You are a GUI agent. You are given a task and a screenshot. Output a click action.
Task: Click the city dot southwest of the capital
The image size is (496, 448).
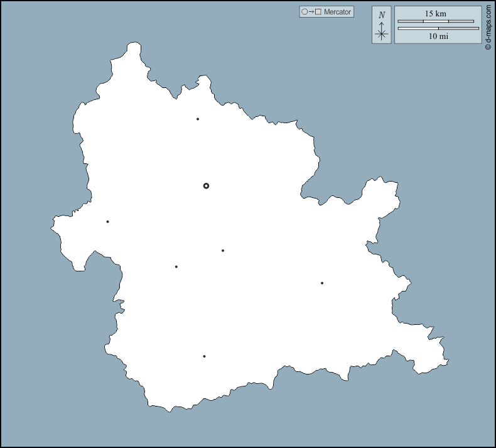click(176, 266)
